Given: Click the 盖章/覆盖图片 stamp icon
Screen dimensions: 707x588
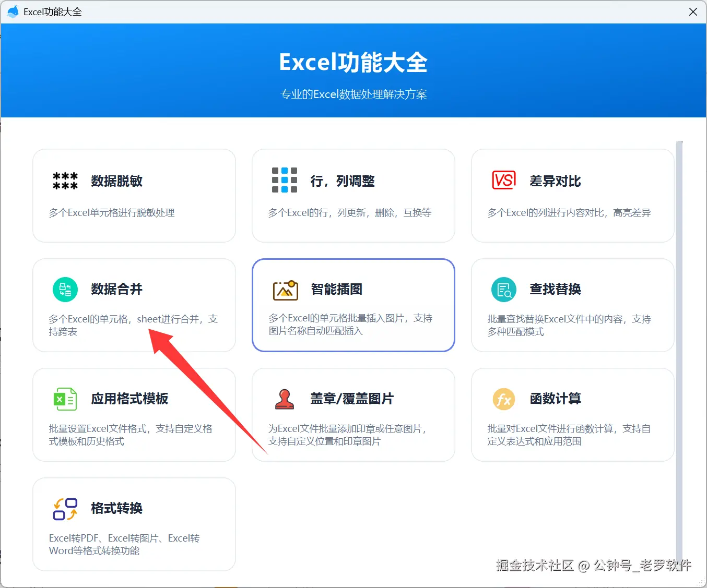Looking at the screenshot, I should (285, 399).
